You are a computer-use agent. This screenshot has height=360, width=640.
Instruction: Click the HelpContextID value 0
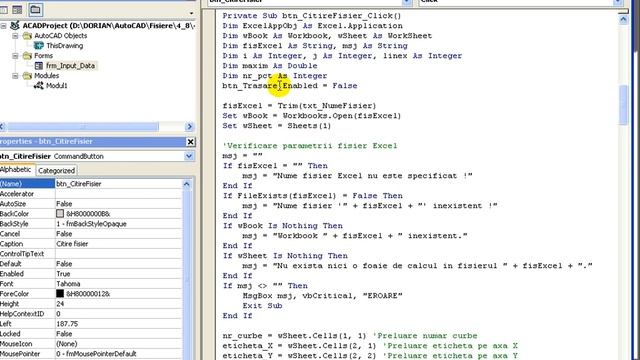tap(58, 314)
